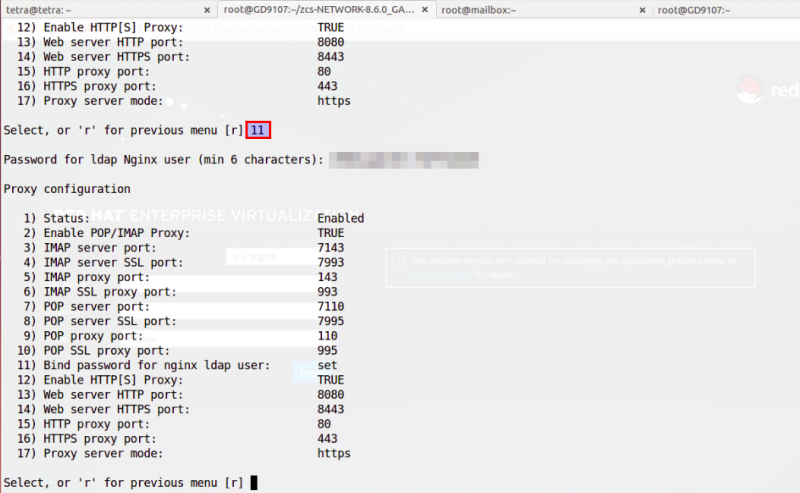Click the 'Enabled' status value
The width and height of the screenshot is (800, 493).
(x=340, y=218)
